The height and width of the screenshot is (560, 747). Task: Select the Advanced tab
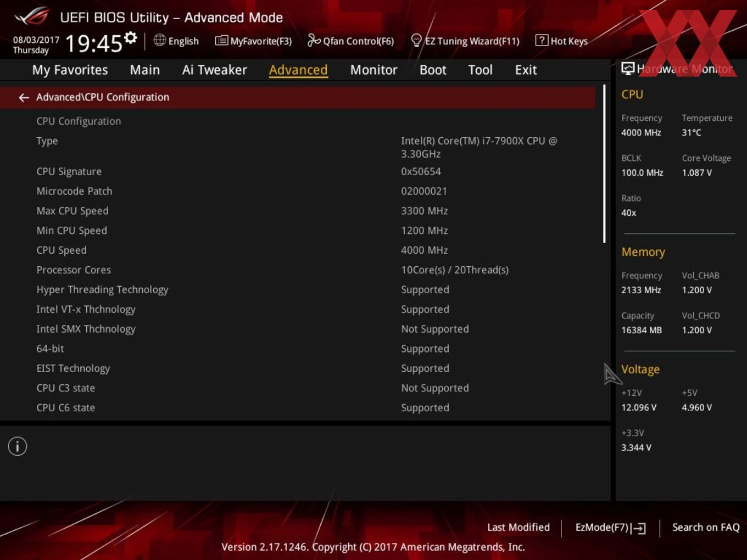point(298,70)
